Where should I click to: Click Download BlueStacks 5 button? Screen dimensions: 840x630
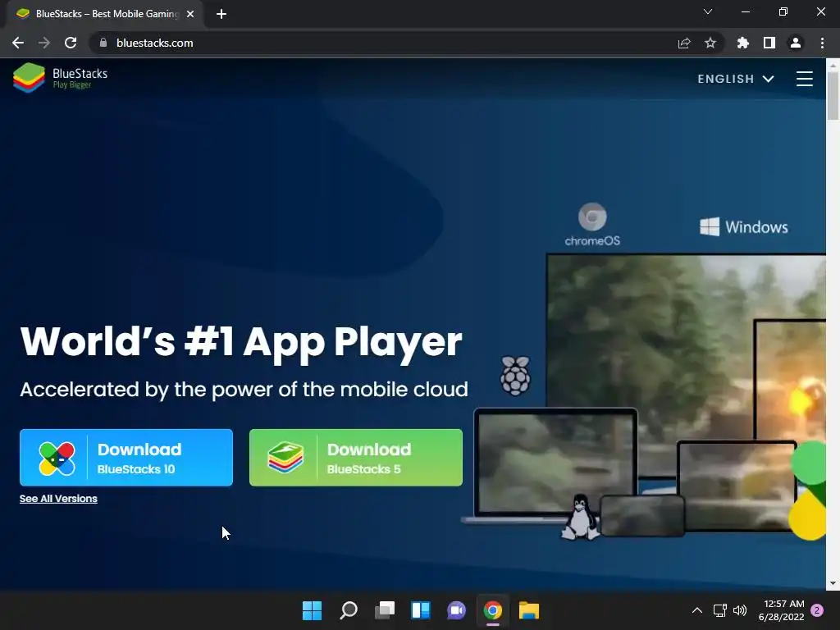pyautogui.click(x=356, y=458)
